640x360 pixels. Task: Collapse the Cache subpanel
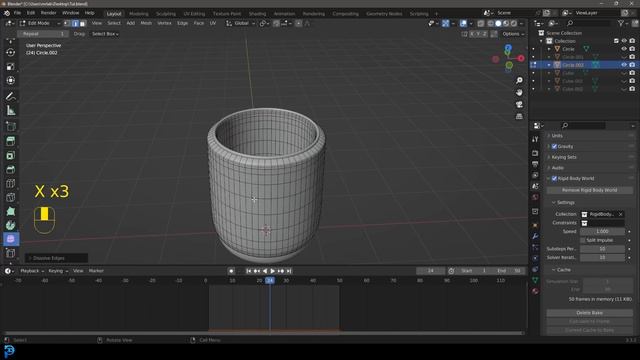(x=563, y=270)
